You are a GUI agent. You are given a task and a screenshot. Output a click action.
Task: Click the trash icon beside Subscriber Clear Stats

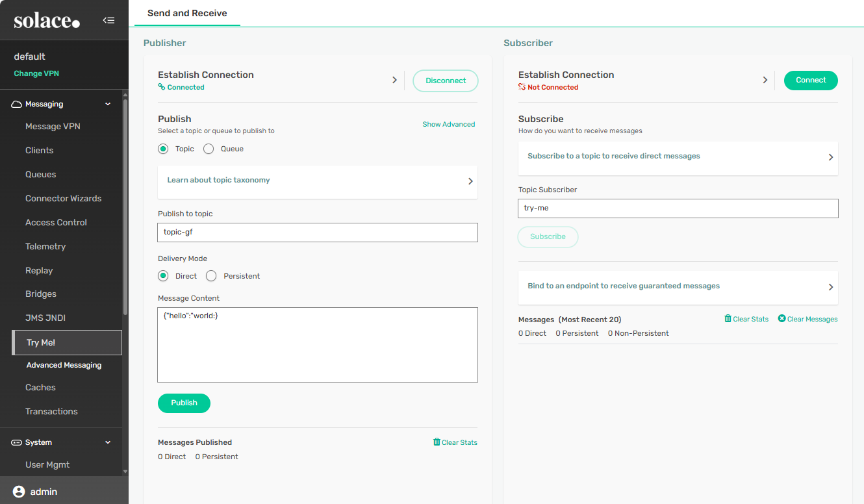coord(728,319)
